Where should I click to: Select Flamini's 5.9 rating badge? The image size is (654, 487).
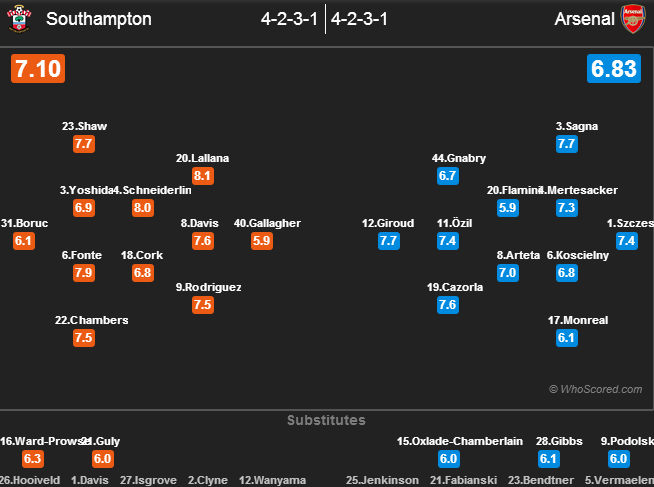tap(508, 208)
